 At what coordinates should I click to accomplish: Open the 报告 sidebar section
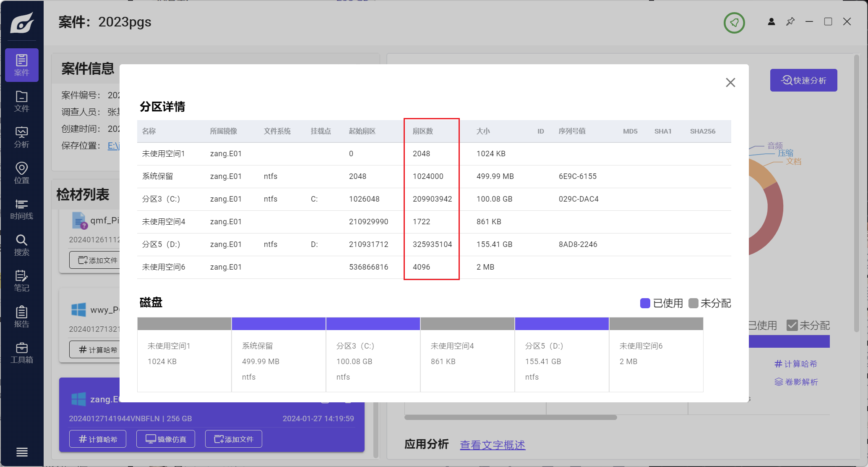tap(22, 317)
